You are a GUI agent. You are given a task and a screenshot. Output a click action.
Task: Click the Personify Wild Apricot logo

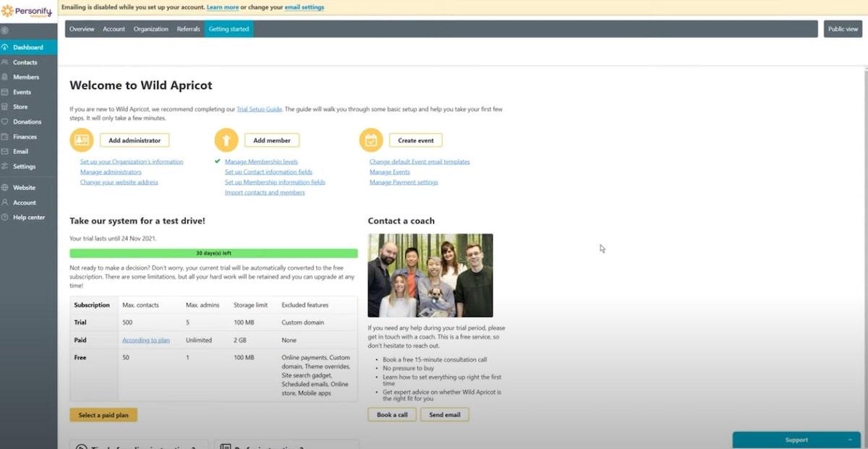click(27, 10)
